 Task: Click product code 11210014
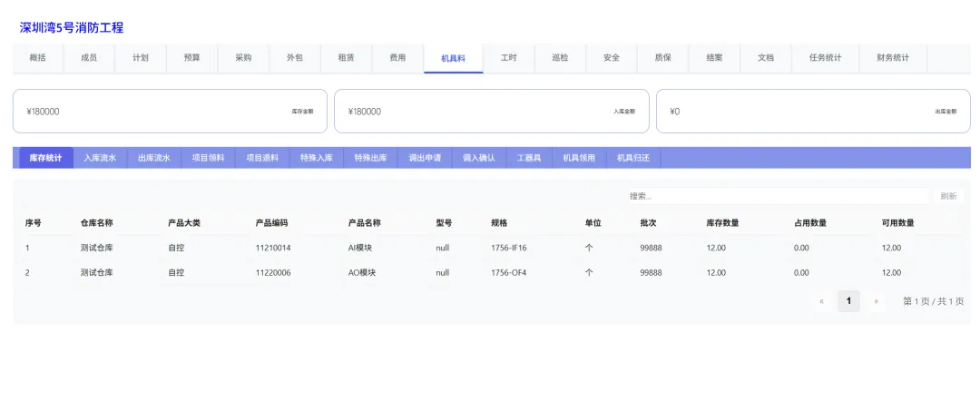click(273, 248)
